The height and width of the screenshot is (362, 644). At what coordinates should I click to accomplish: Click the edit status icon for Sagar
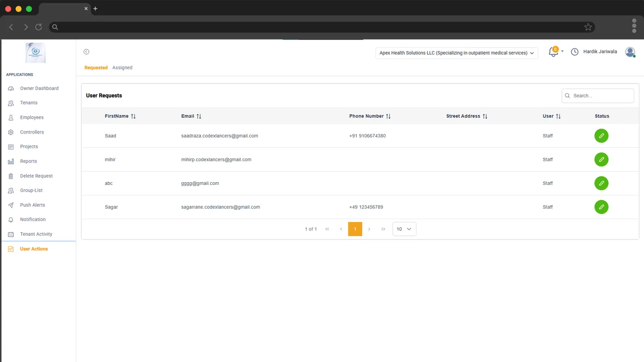point(601,207)
